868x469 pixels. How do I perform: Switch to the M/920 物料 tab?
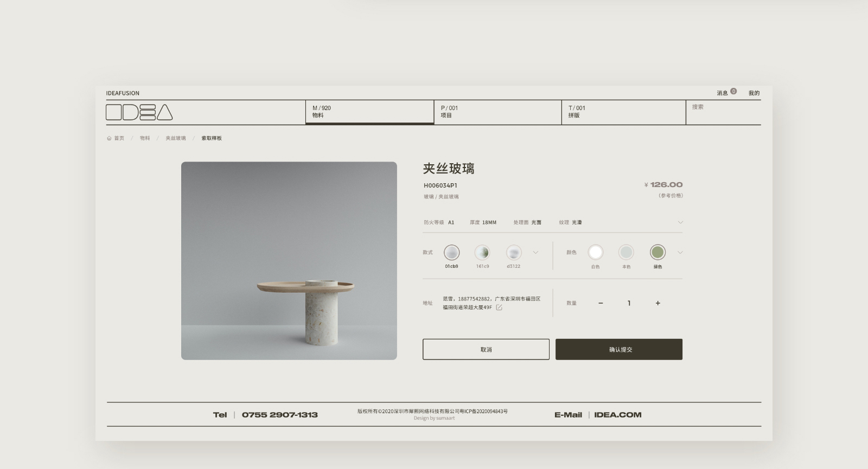pos(369,112)
